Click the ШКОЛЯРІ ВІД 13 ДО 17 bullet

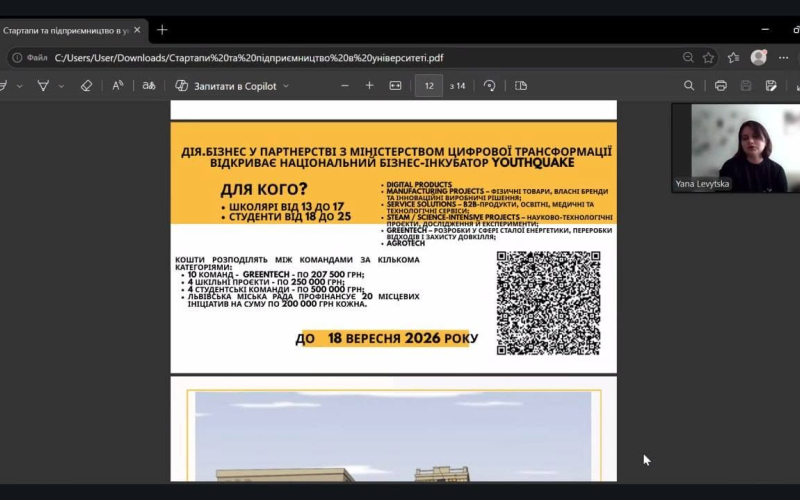(286, 207)
